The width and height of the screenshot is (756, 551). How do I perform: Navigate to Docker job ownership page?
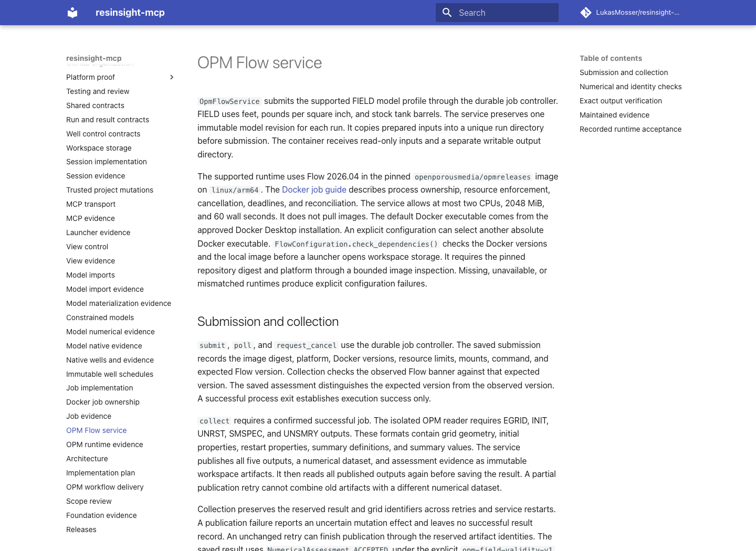coord(103,402)
